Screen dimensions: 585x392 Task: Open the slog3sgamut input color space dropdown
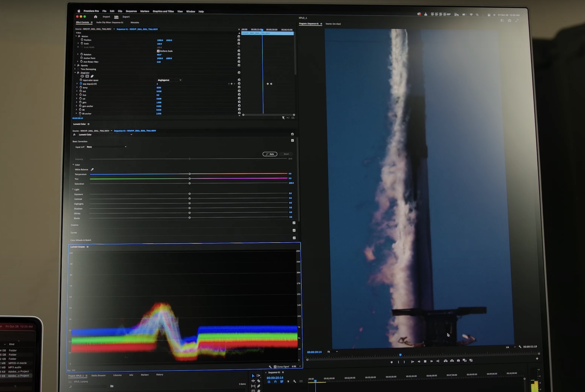point(169,80)
